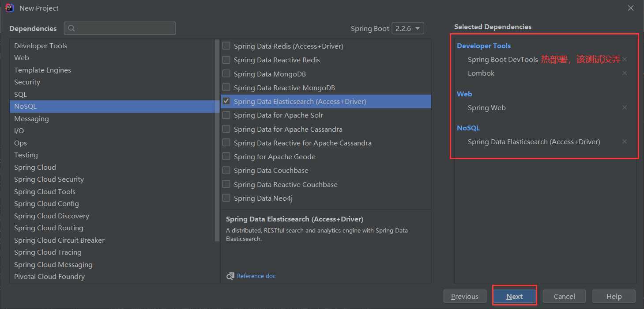644x309 pixels.
Task: Uncheck Spring Data Elasticsearch (Access+Driver)
Action: 226,101
